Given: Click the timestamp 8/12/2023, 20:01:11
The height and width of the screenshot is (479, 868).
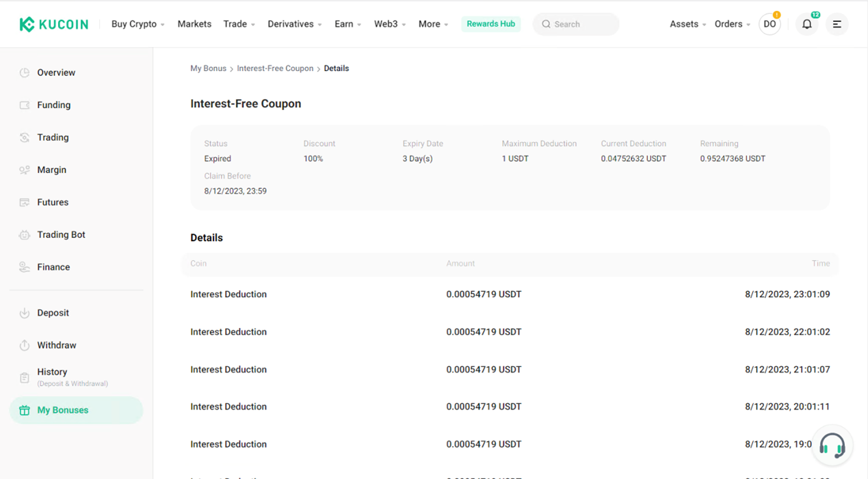Looking at the screenshot, I should pos(787,407).
